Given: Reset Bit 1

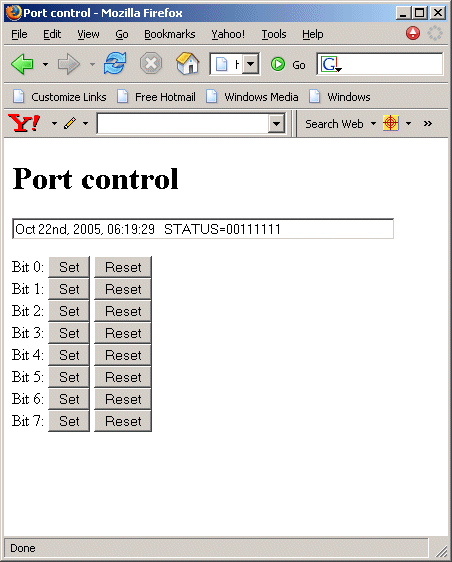Looking at the screenshot, I should tap(123, 289).
